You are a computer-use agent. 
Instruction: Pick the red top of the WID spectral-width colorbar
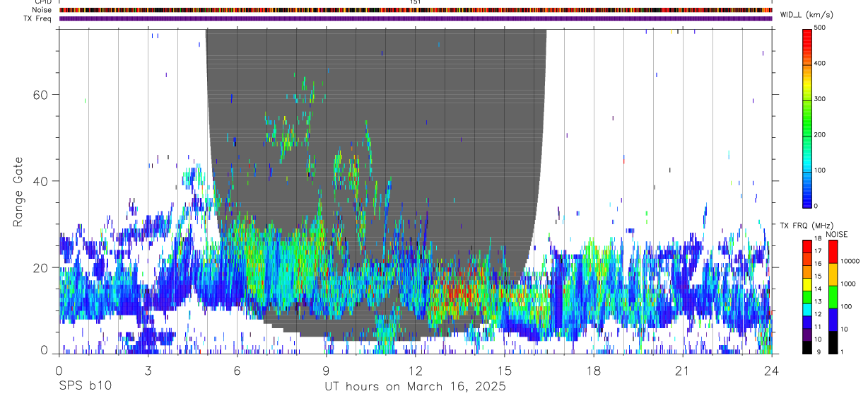coord(807,37)
